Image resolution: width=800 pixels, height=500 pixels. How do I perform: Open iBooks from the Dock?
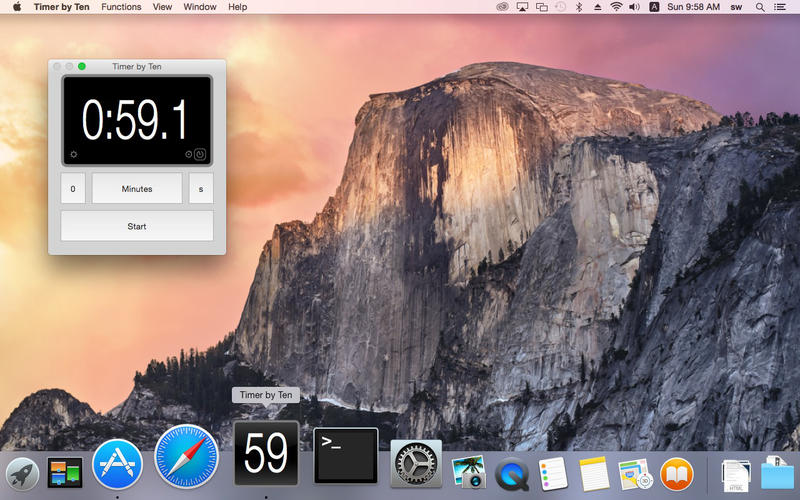click(x=677, y=471)
